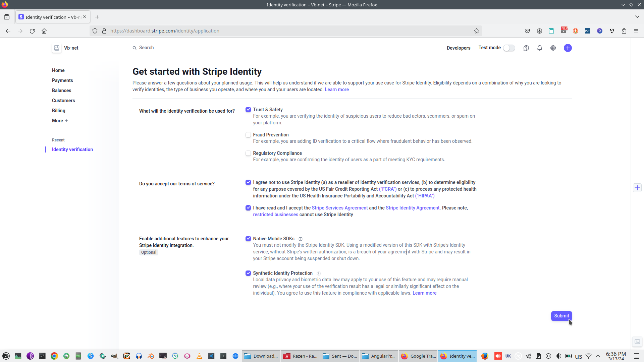644x362 pixels.
Task: Toggle the Test mode switch
Action: click(x=509, y=48)
